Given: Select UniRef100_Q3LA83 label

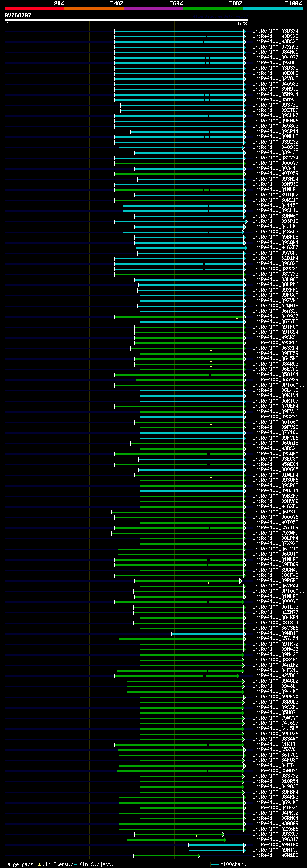Looking at the screenshot, I should coord(275,279).
